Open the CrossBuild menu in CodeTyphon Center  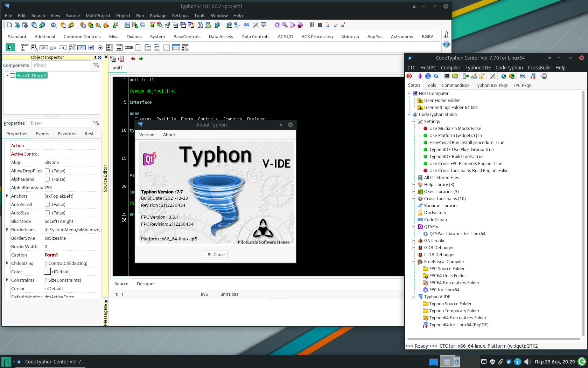click(x=539, y=68)
